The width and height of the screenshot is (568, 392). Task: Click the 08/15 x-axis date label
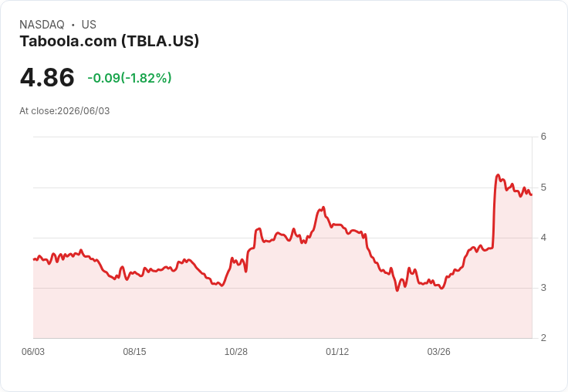(x=134, y=351)
